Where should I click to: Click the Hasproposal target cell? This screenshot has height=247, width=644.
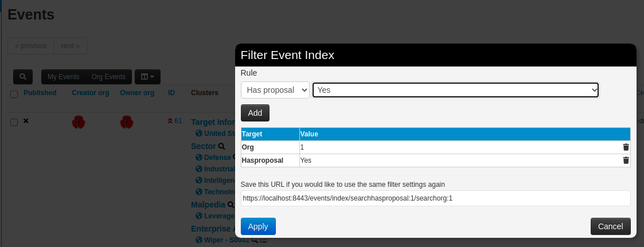pyautogui.click(x=270, y=160)
